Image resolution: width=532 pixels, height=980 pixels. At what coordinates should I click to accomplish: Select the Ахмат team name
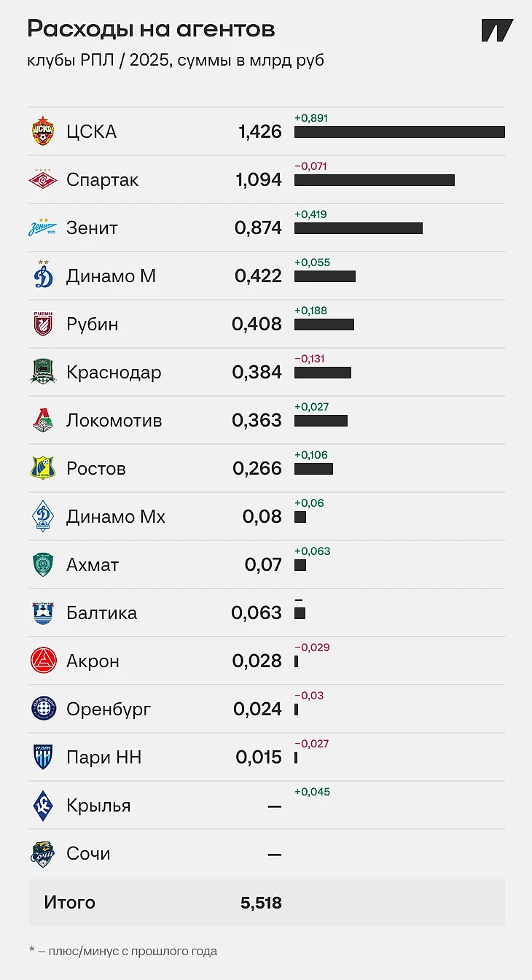coord(93,564)
